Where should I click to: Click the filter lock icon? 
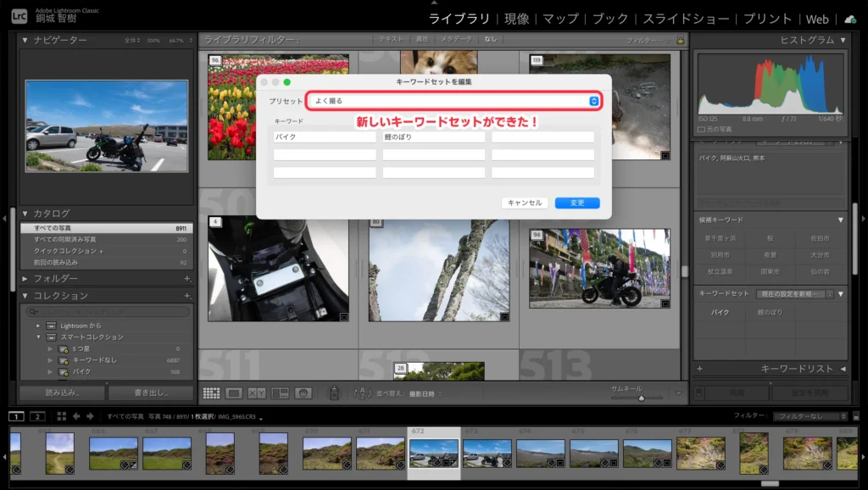680,40
